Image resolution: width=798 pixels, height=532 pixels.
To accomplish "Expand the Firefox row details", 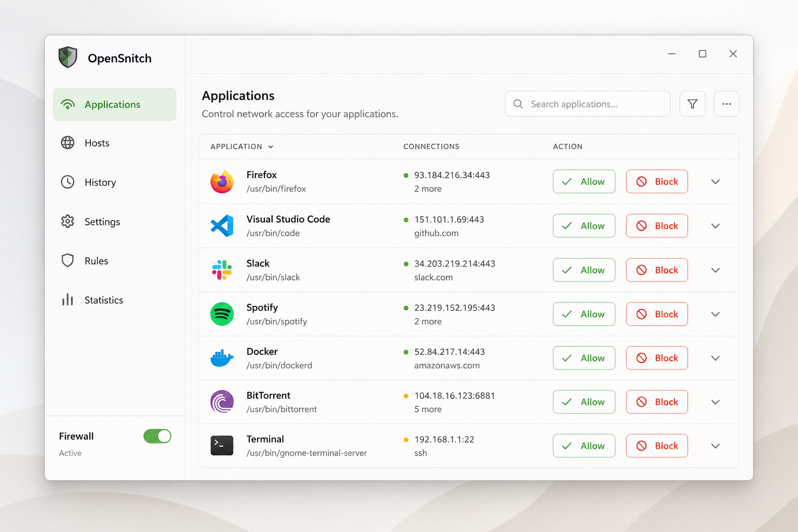I will pos(715,181).
